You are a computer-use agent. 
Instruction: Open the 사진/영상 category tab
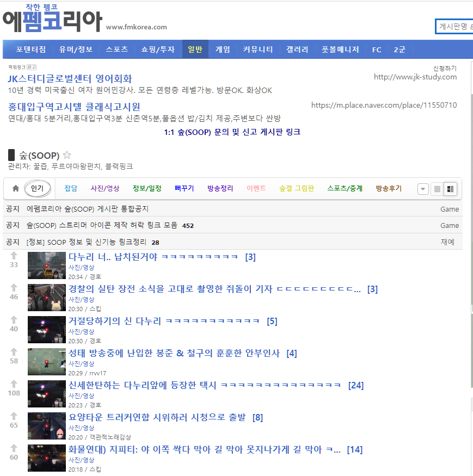pyautogui.click(x=105, y=189)
